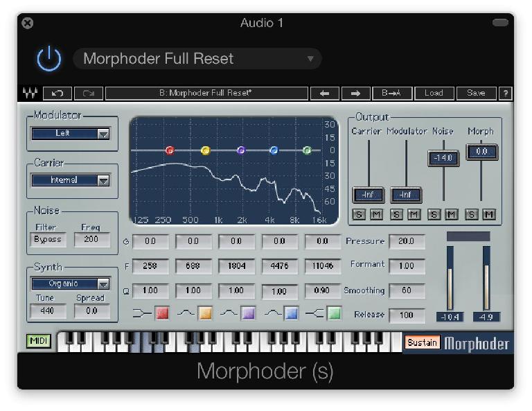Toggle the Sustain button

click(x=422, y=342)
